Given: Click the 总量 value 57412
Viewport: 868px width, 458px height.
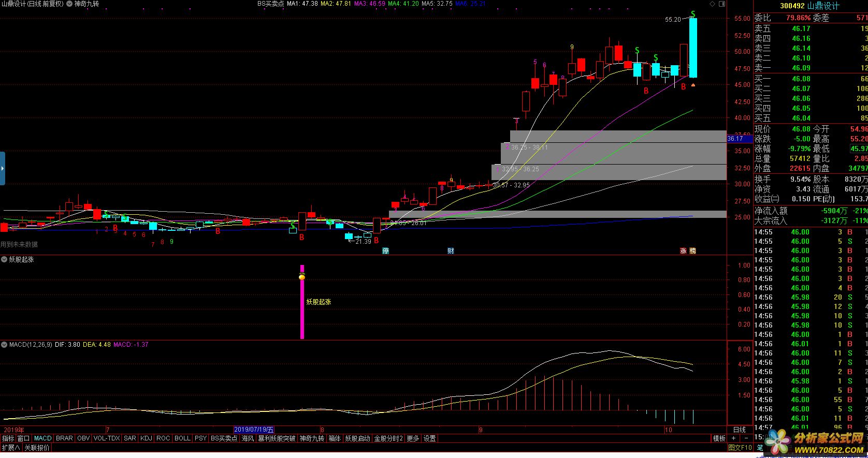Looking at the screenshot, I should 800,158.
